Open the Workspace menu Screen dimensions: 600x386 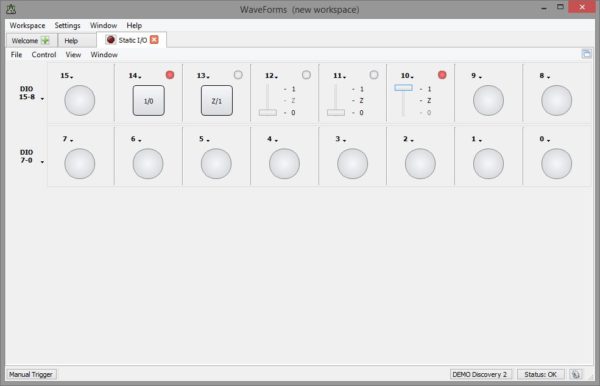point(27,25)
